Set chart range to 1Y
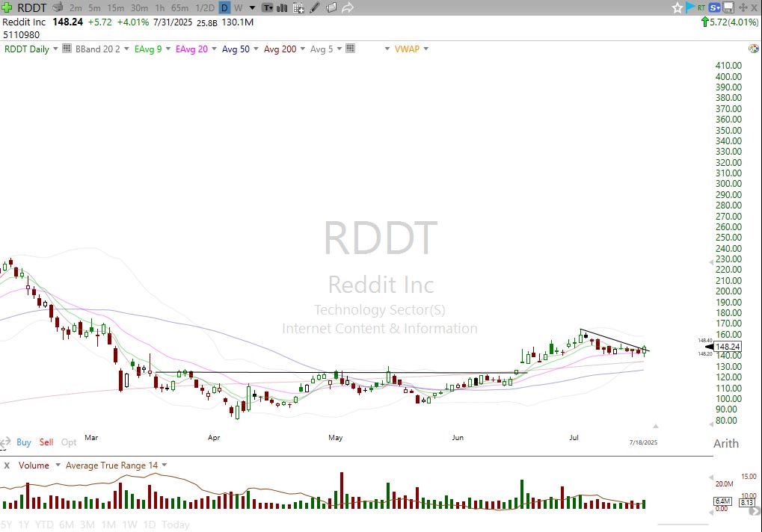Viewport: 762px width, 532px height. (24, 525)
